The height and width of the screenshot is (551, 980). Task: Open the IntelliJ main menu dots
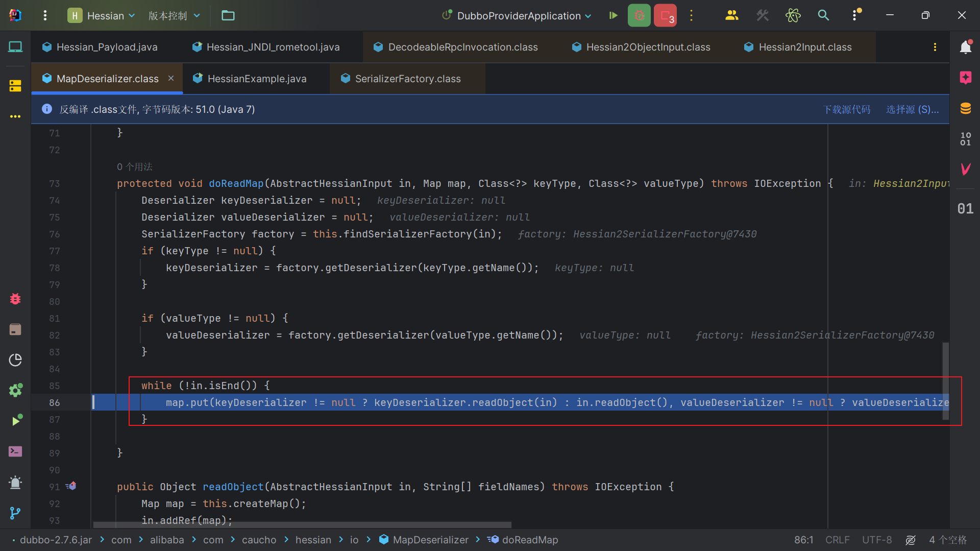(45, 15)
